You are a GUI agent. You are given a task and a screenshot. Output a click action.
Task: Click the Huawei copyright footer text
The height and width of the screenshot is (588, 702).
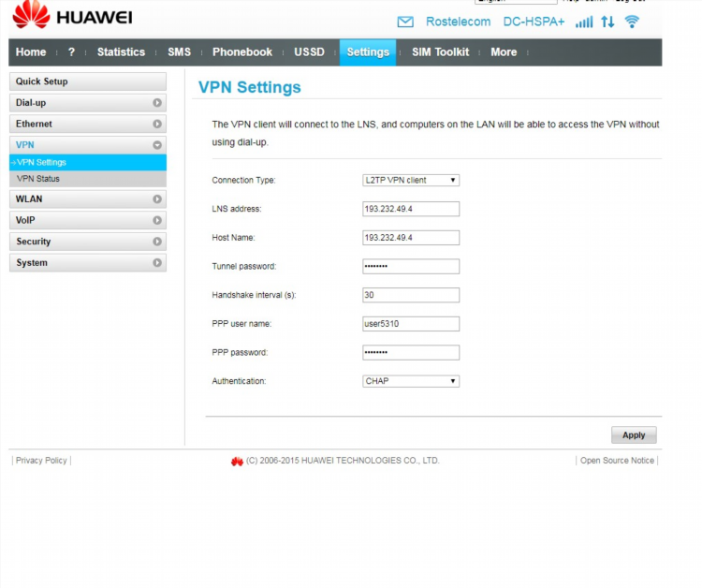343,461
